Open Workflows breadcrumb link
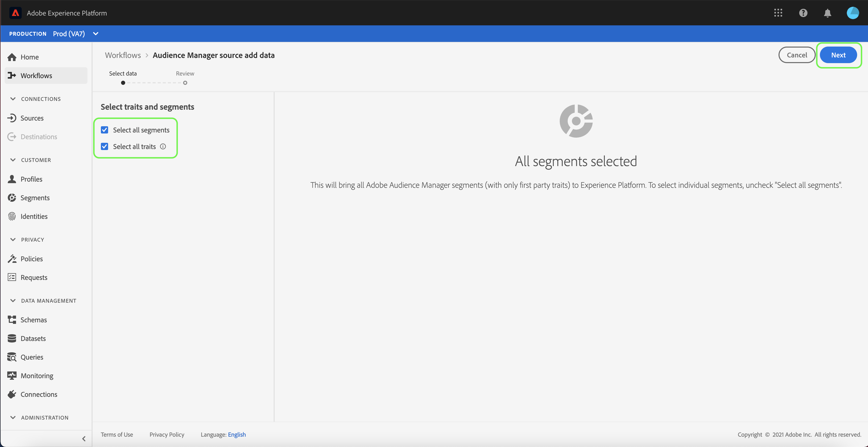This screenshot has height=447, width=868. [x=123, y=55]
